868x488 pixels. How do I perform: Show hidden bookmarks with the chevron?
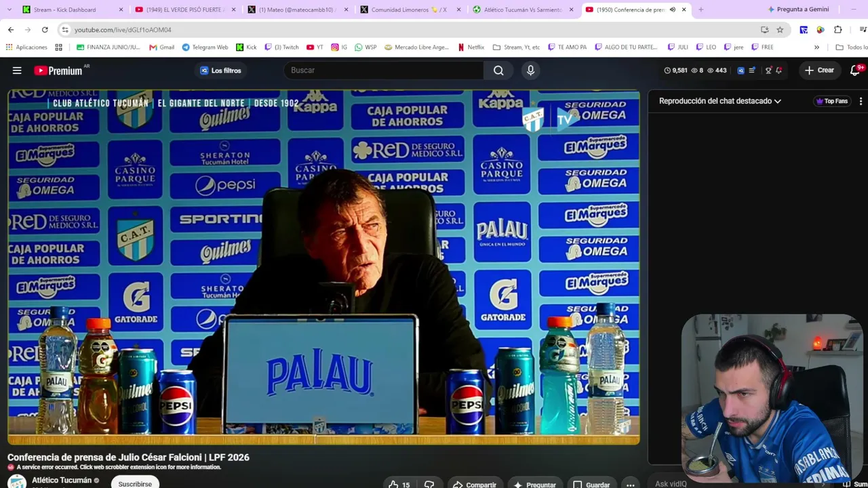(x=816, y=47)
